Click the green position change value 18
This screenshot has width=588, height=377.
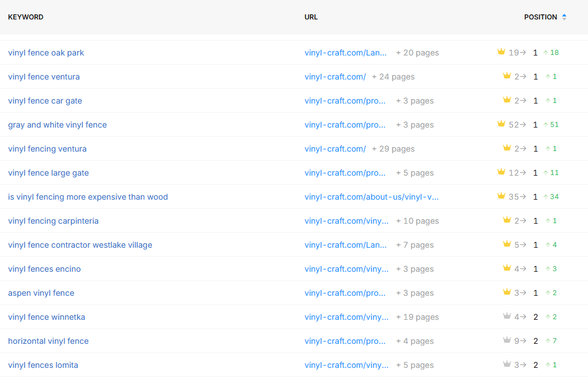pyautogui.click(x=554, y=53)
